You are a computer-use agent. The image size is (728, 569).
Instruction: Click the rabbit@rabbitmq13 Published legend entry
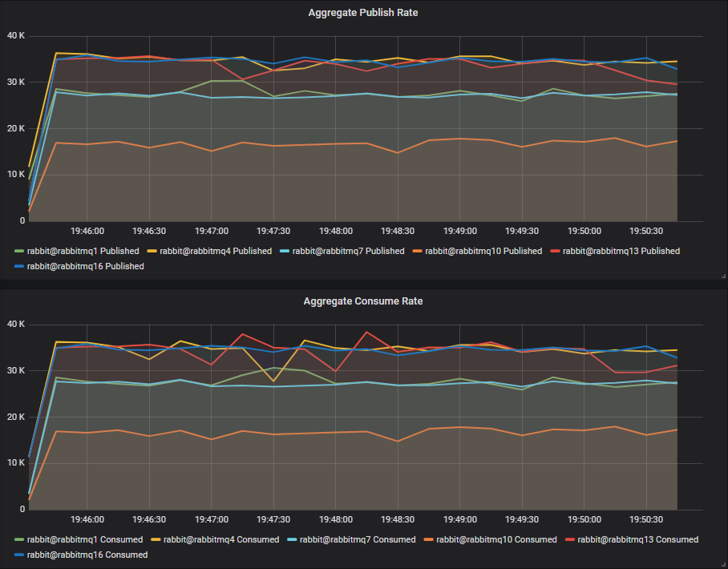click(x=621, y=251)
